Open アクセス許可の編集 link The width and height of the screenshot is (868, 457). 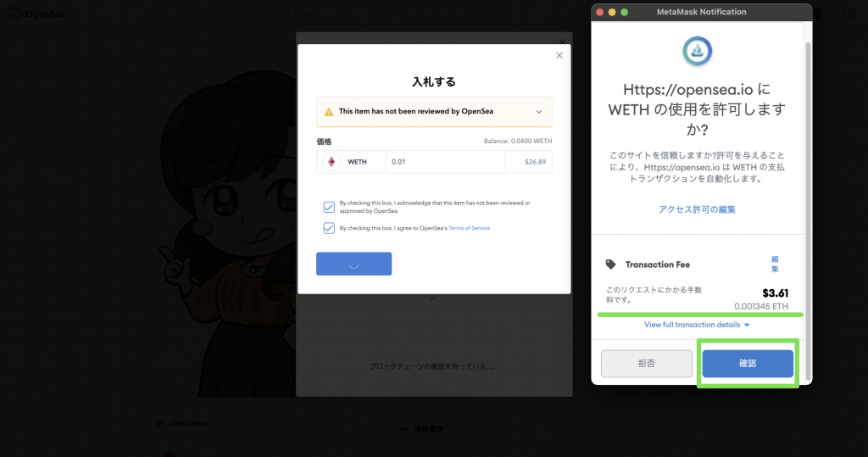tap(697, 209)
